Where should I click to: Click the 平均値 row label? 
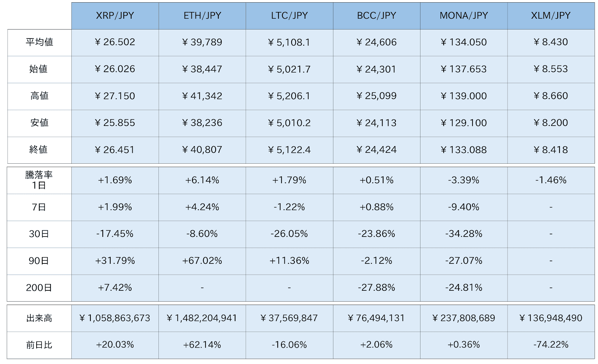point(39,42)
